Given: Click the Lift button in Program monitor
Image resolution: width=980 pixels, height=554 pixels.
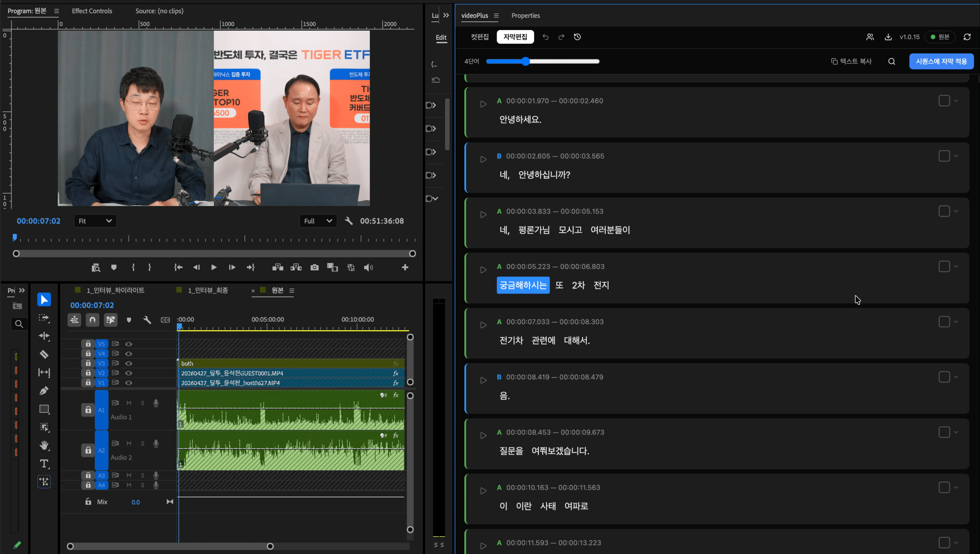Looking at the screenshot, I should tap(278, 268).
